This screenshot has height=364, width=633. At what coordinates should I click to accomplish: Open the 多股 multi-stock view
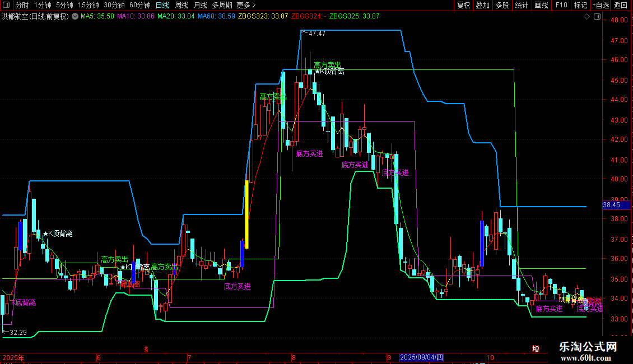coord(502,5)
